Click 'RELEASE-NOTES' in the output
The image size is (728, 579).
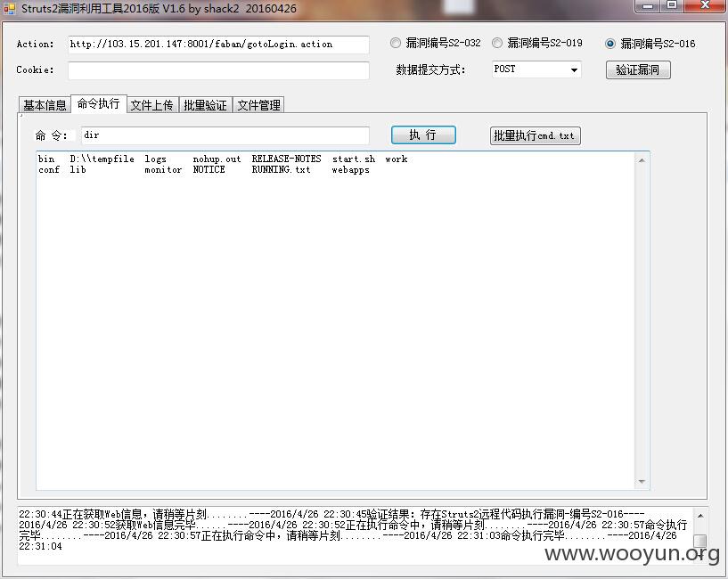286,159
